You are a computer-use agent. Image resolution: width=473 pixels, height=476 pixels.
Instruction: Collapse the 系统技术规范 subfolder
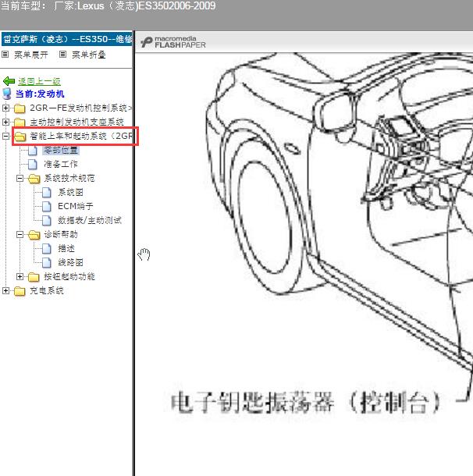pos(20,178)
